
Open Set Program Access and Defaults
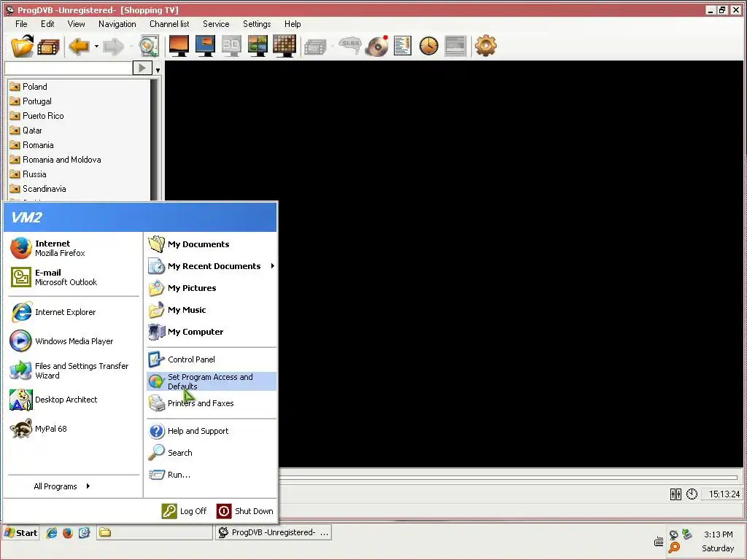click(212, 381)
